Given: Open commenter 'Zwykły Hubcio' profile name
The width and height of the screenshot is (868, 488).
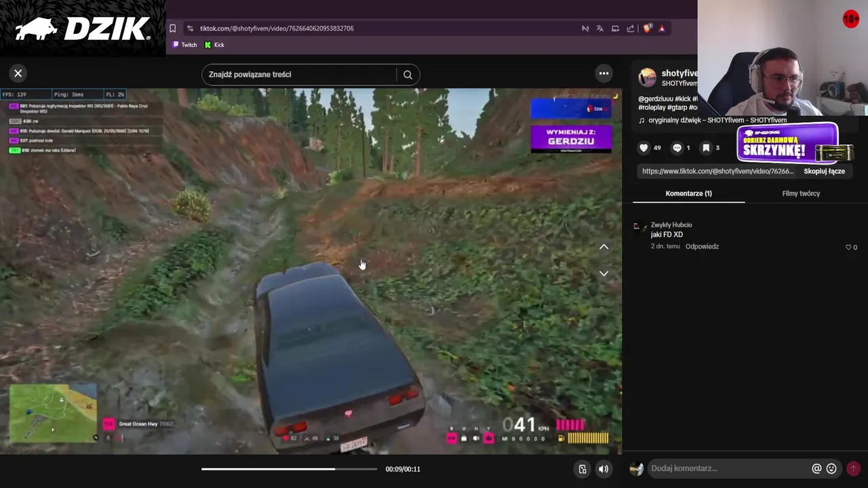Looking at the screenshot, I should [671, 225].
